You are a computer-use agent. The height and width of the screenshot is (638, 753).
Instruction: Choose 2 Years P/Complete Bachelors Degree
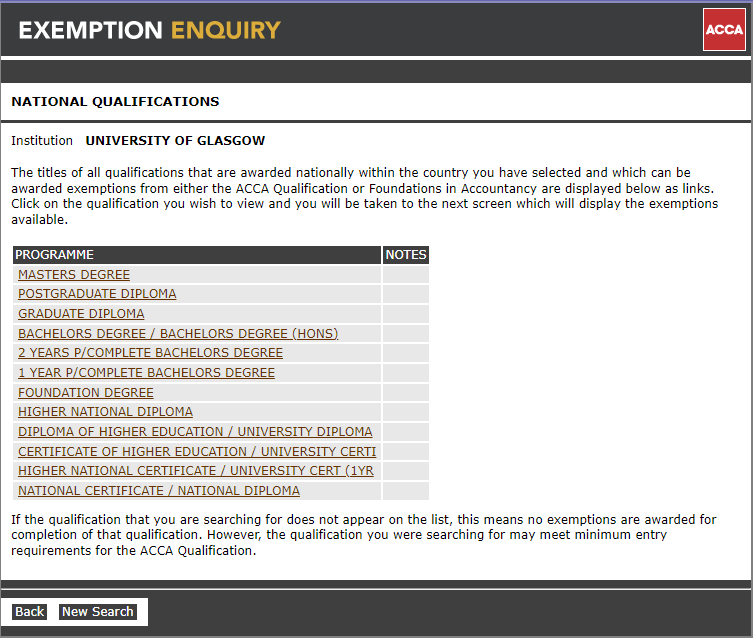point(150,353)
